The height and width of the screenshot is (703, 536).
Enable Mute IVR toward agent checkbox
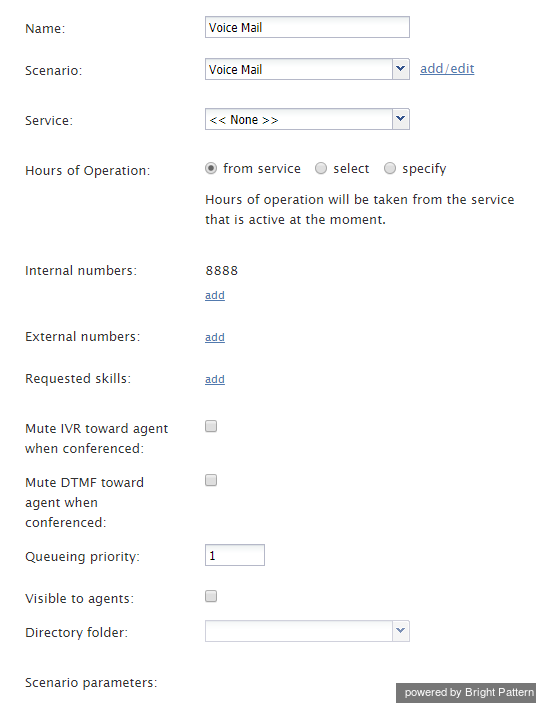[x=211, y=426]
